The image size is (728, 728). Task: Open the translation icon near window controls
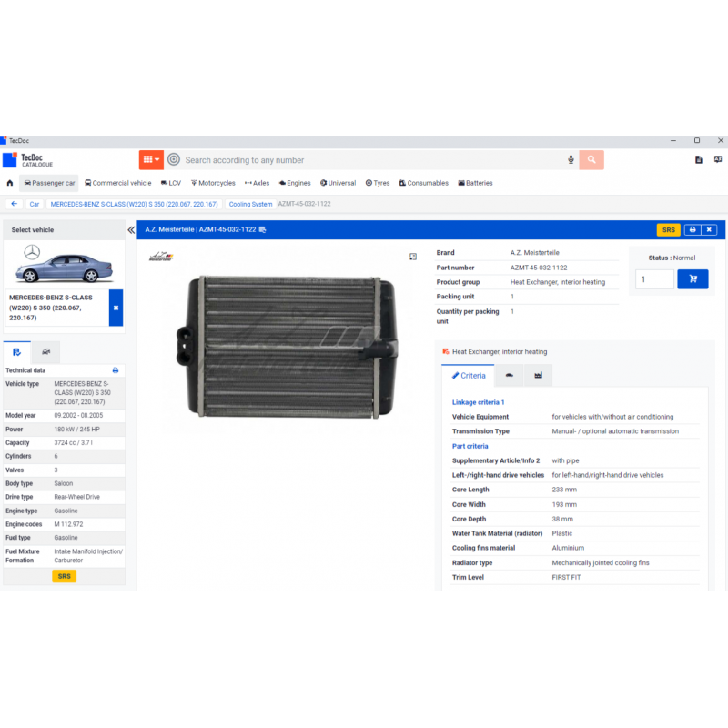(x=717, y=159)
